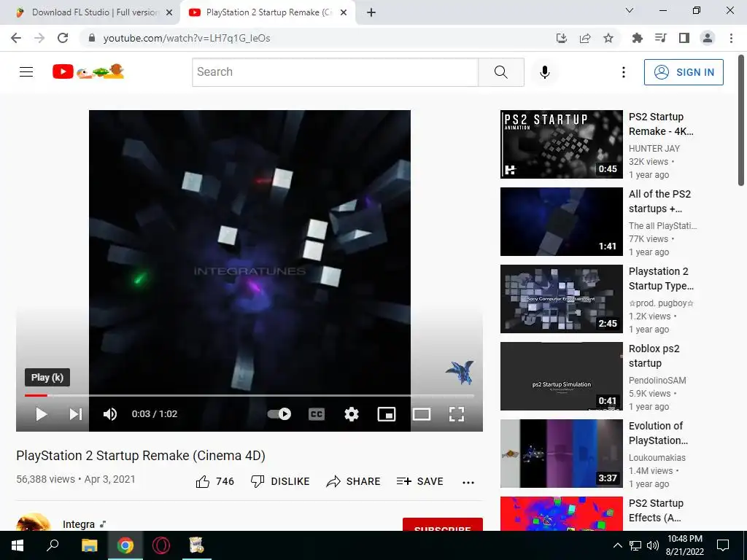Open a new browser tab
Viewport: 747px width, 560px height.
[x=371, y=13]
